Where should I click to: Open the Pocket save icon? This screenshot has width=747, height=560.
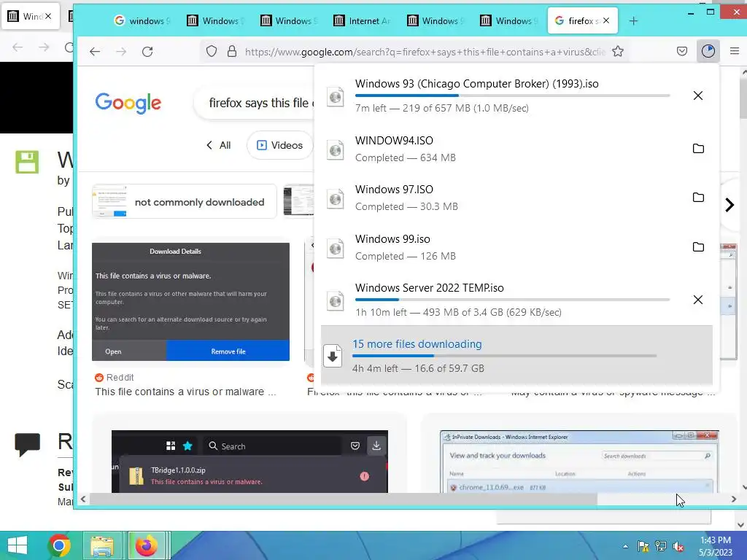[682, 51]
